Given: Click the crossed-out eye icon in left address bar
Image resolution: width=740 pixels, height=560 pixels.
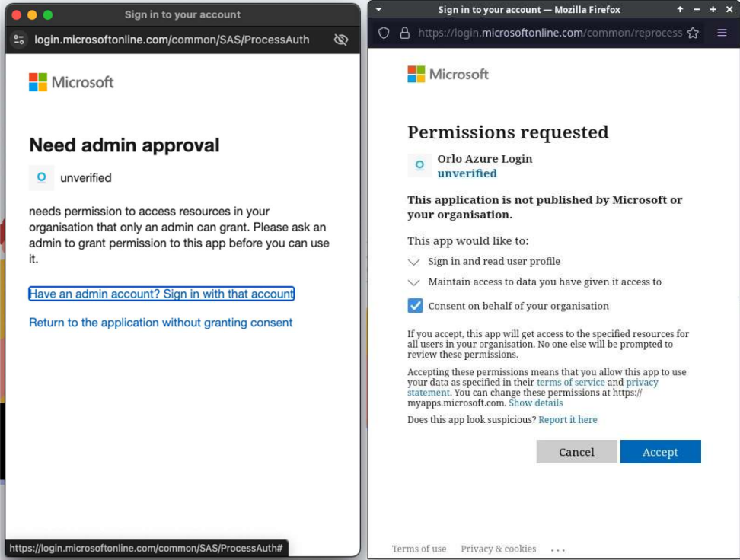Looking at the screenshot, I should 340,40.
